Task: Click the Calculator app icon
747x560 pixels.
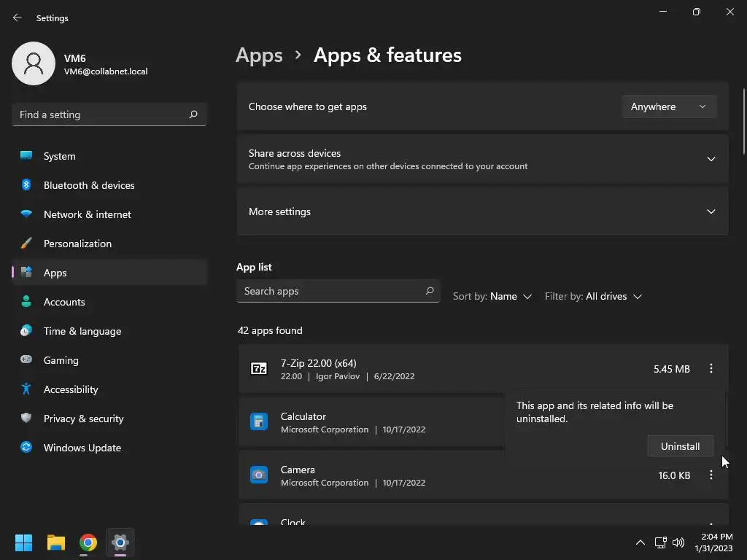Action: 259,421
